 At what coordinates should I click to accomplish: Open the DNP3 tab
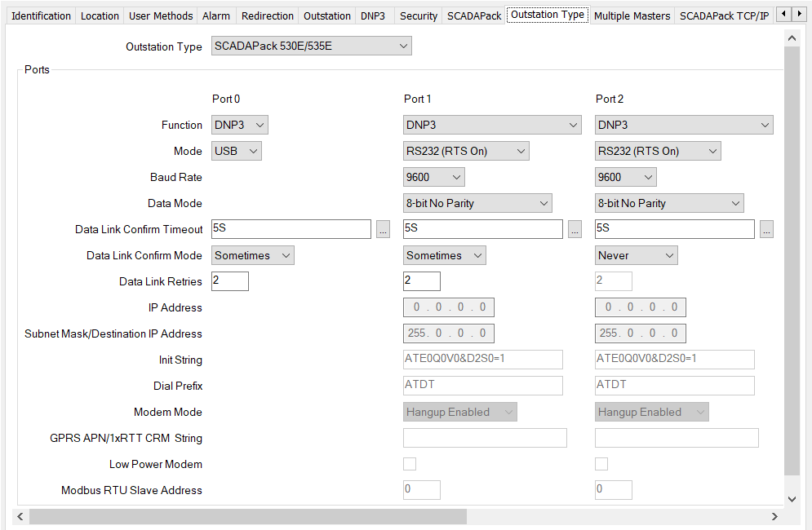(x=373, y=15)
